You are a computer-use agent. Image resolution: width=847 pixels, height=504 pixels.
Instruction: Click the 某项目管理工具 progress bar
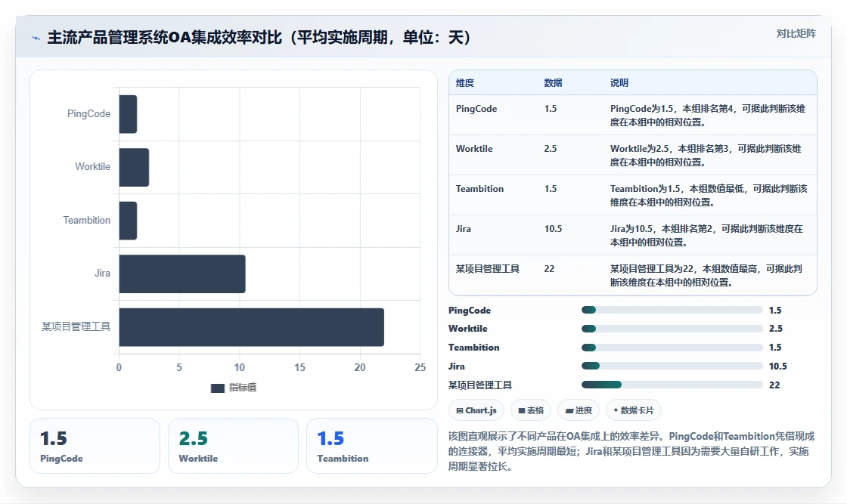pos(672,385)
